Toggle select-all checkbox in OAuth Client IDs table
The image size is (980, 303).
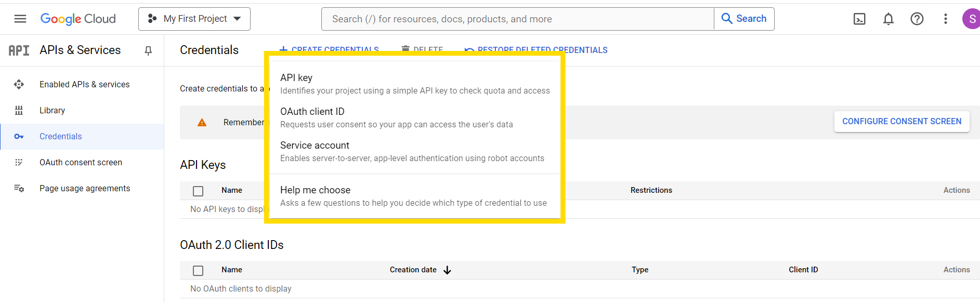pos(198,270)
